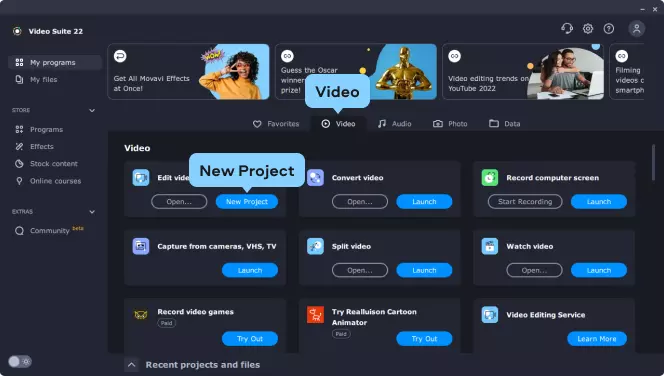Switch to the Audio tab

[395, 124]
